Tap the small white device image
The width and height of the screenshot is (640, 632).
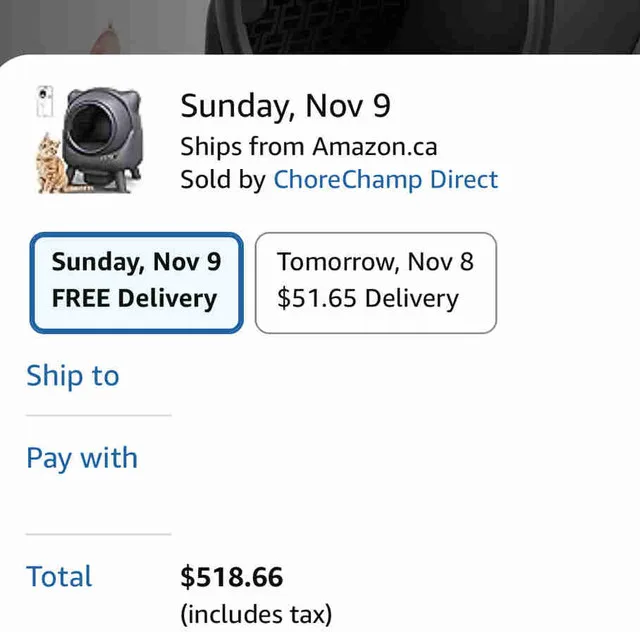pyautogui.click(x=45, y=103)
